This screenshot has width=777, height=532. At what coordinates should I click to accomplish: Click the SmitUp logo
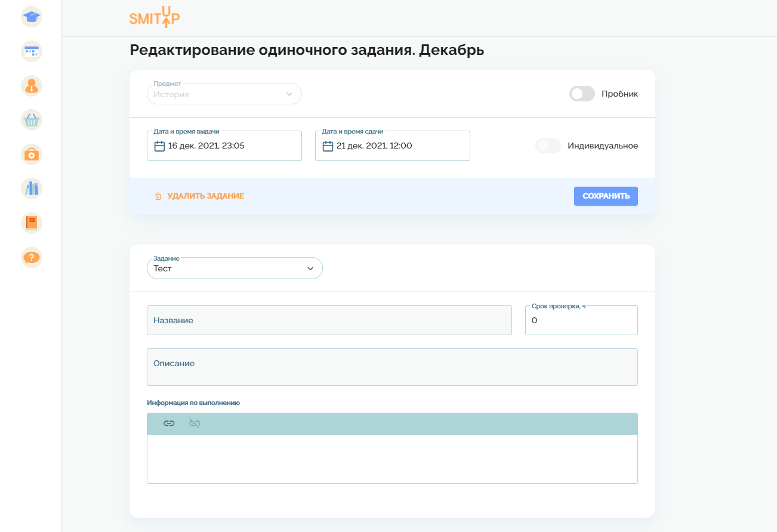(x=155, y=17)
